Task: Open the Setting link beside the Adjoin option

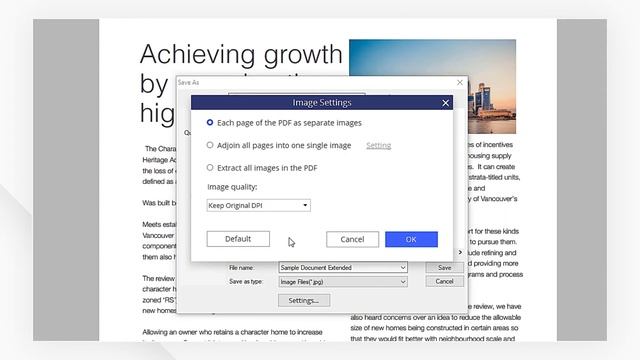Action: 378,145
